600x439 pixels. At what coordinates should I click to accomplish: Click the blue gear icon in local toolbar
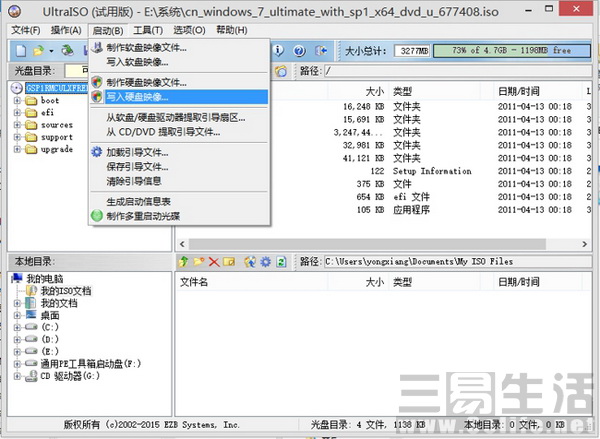pyautogui.click(x=266, y=262)
